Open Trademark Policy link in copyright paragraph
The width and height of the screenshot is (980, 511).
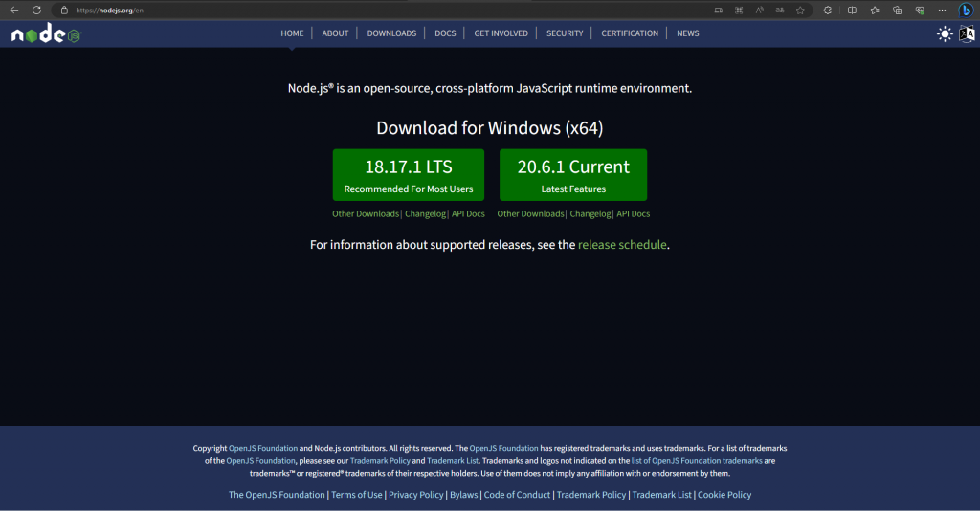coord(380,460)
